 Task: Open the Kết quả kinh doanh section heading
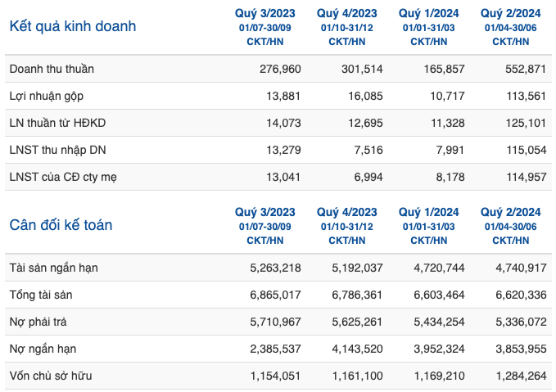73,26
